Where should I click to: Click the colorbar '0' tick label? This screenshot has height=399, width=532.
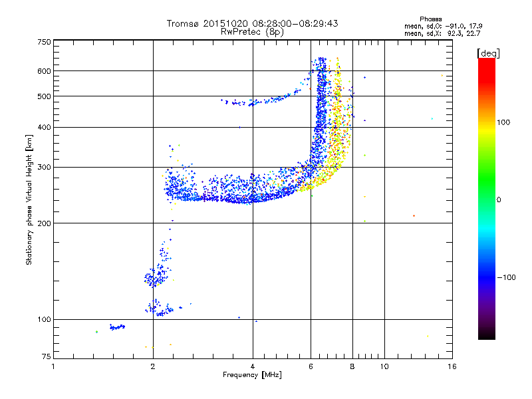point(499,200)
